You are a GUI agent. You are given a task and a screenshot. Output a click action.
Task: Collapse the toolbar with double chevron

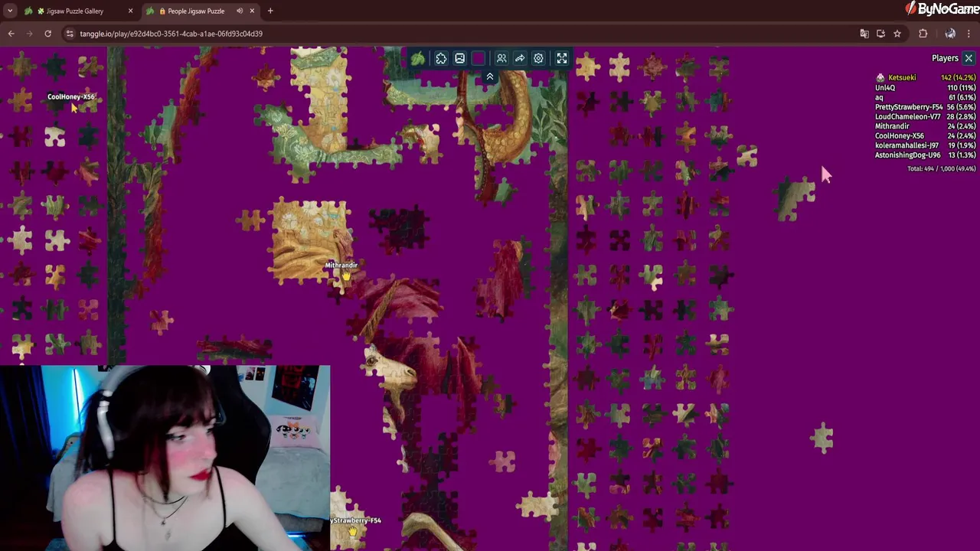490,77
